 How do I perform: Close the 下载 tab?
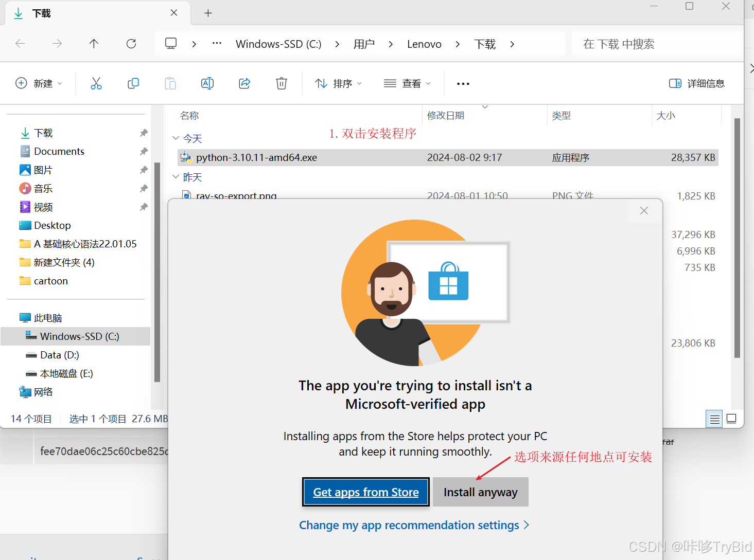point(174,13)
